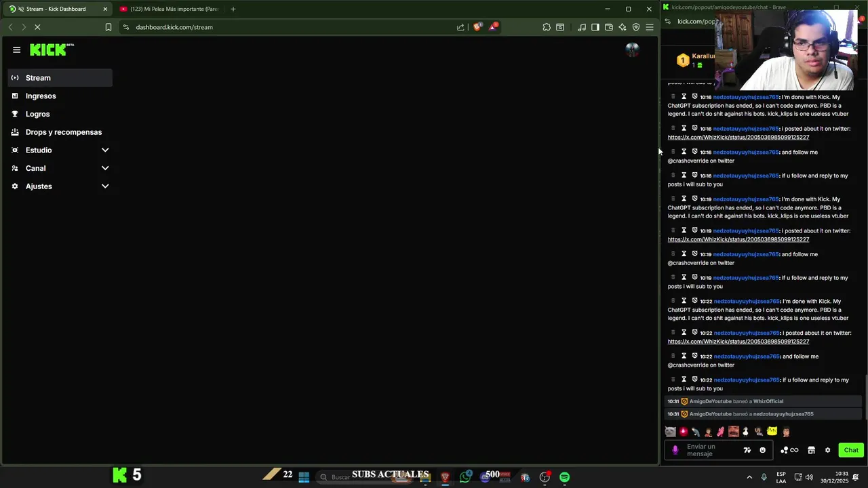Open browser extensions puzzle icon
Screen dimensions: 868x488
pos(547,27)
